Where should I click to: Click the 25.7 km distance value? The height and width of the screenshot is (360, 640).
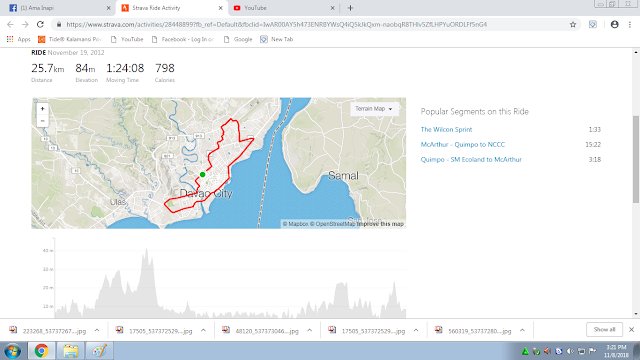(x=48, y=68)
